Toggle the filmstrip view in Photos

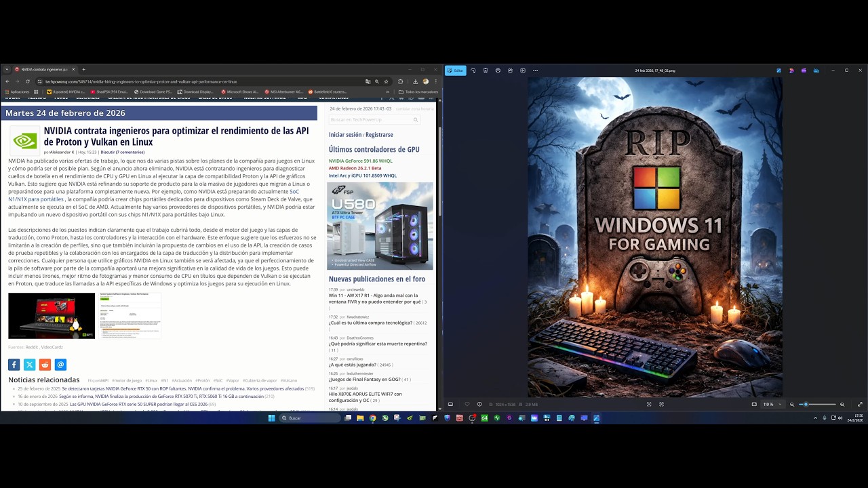[x=450, y=405]
